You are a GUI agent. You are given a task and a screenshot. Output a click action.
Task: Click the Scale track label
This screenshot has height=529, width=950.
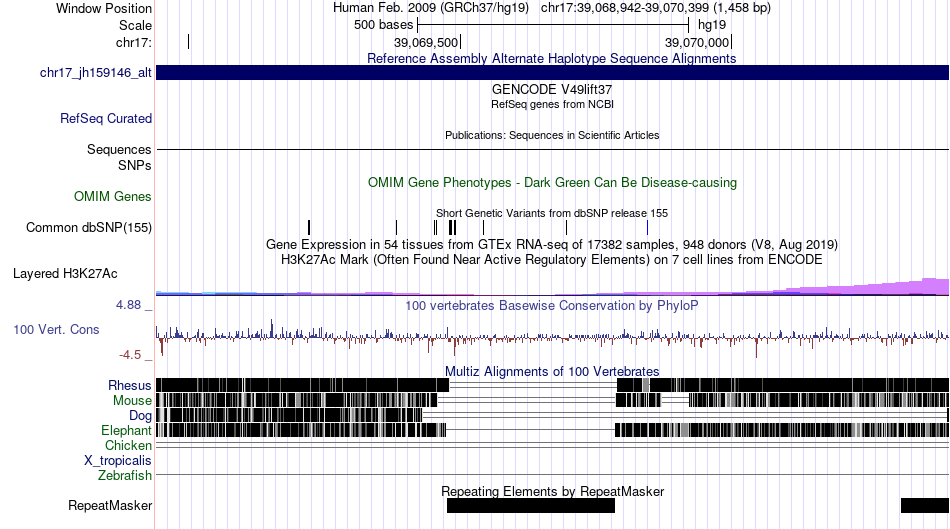[x=135, y=25]
